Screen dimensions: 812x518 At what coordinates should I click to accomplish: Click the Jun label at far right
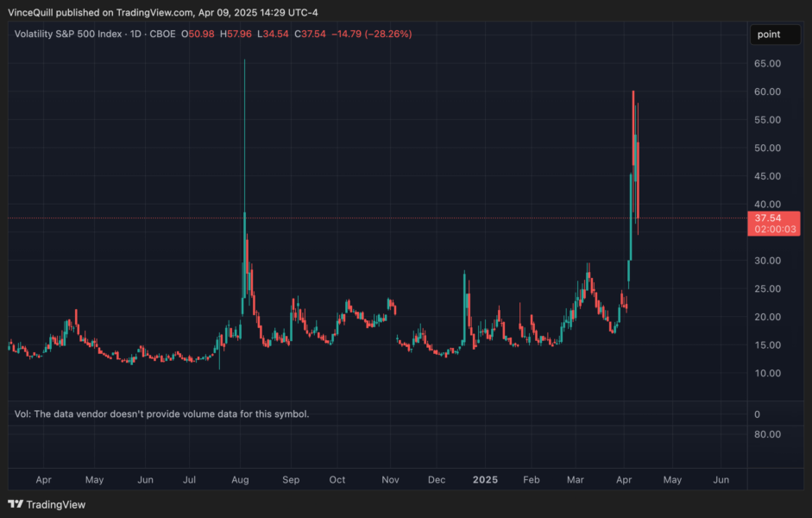click(721, 479)
